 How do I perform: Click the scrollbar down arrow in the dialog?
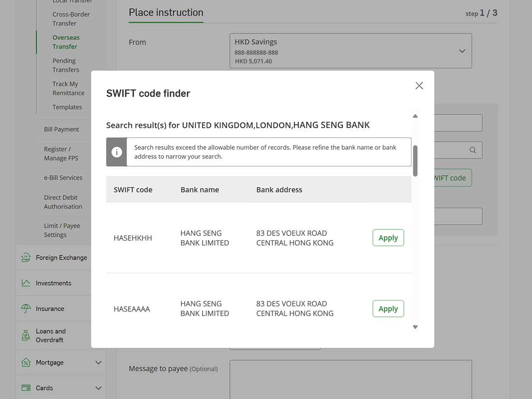coord(415,327)
